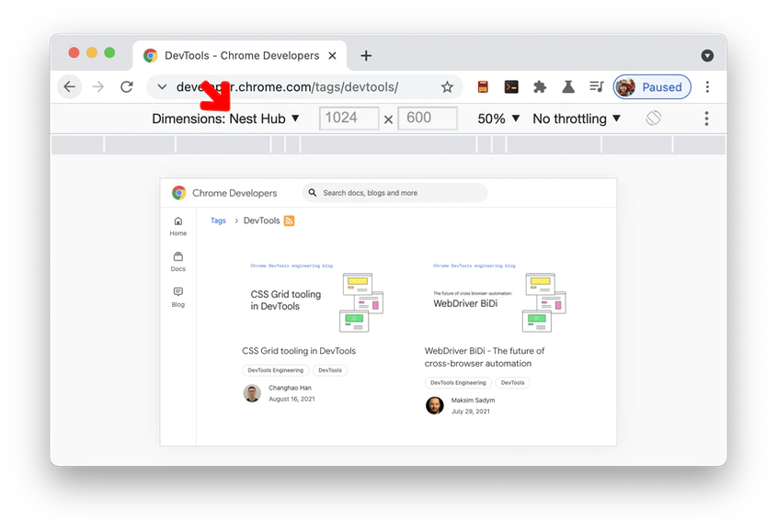Expand the No throttling dropdown
The height and width of the screenshot is (532, 777).
(577, 119)
